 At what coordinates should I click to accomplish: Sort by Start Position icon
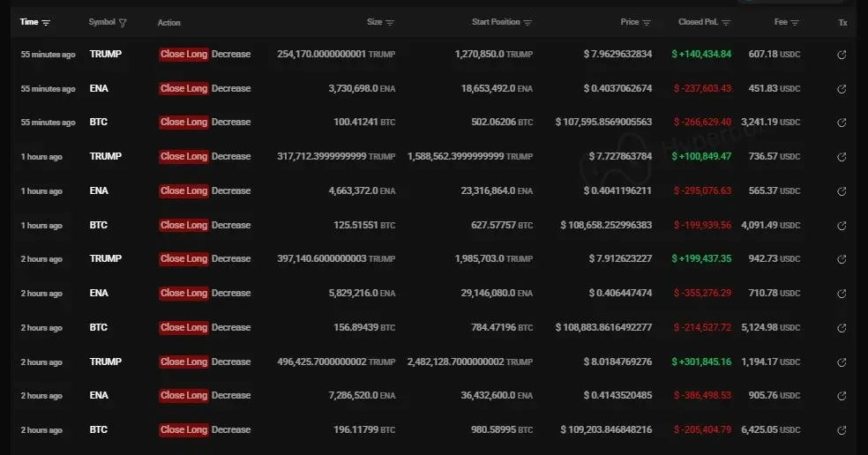click(528, 23)
